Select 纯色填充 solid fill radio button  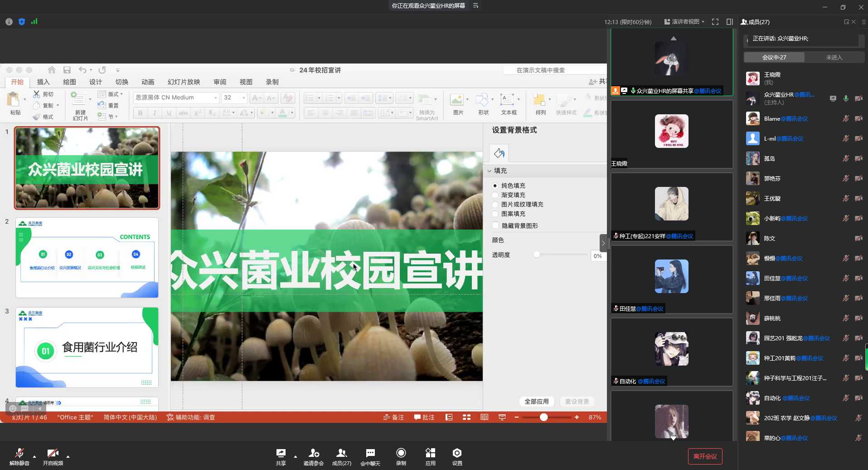click(x=495, y=186)
